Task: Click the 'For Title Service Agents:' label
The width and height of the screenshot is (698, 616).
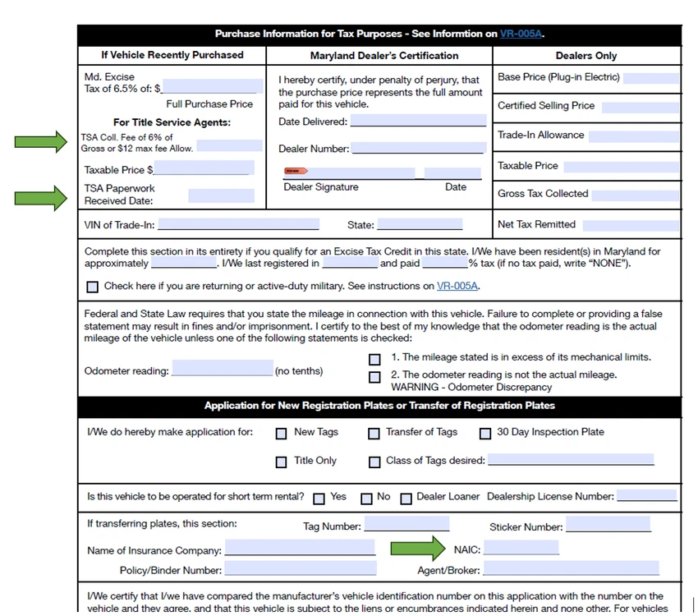Action: pos(172,122)
